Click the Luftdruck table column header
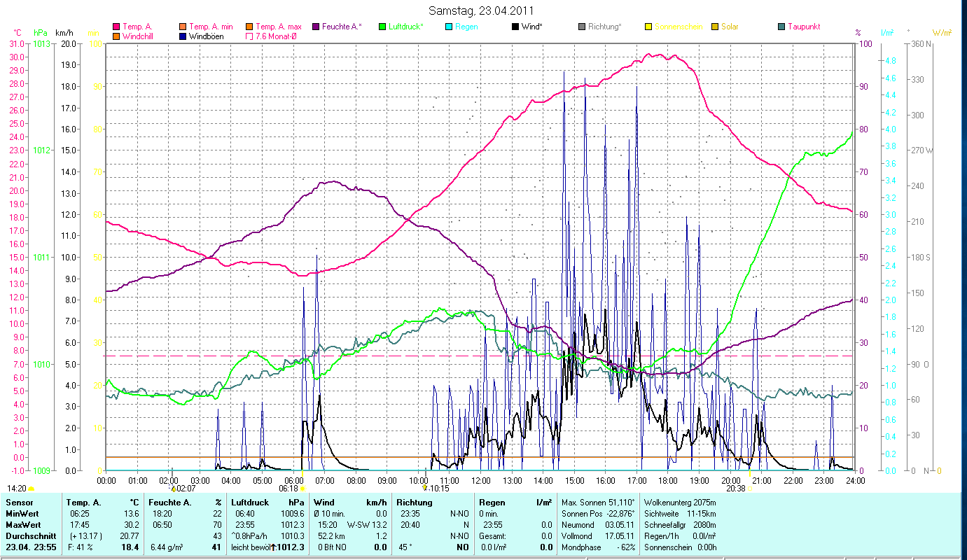The height and width of the screenshot is (560, 967). coord(250,503)
